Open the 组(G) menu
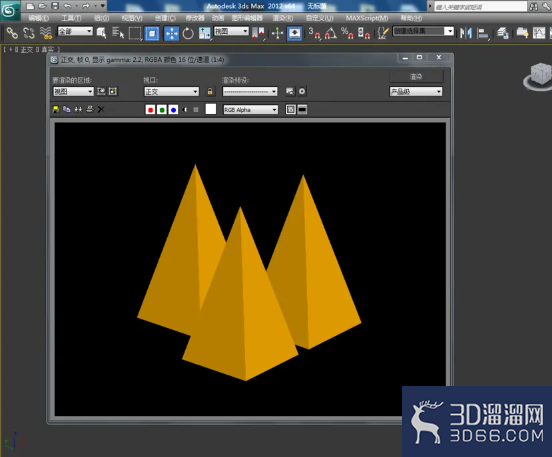This screenshot has height=457, width=552. click(x=101, y=18)
